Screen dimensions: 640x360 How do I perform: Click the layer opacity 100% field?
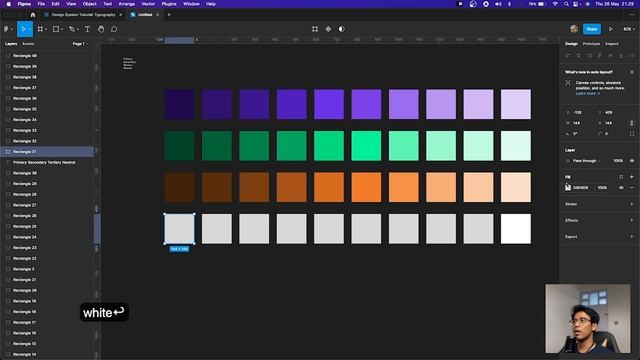[618, 161]
